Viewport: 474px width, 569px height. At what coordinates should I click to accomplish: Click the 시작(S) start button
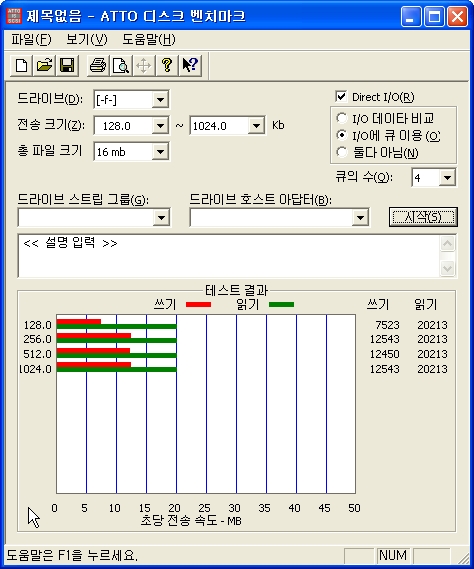(x=423, y=217)
